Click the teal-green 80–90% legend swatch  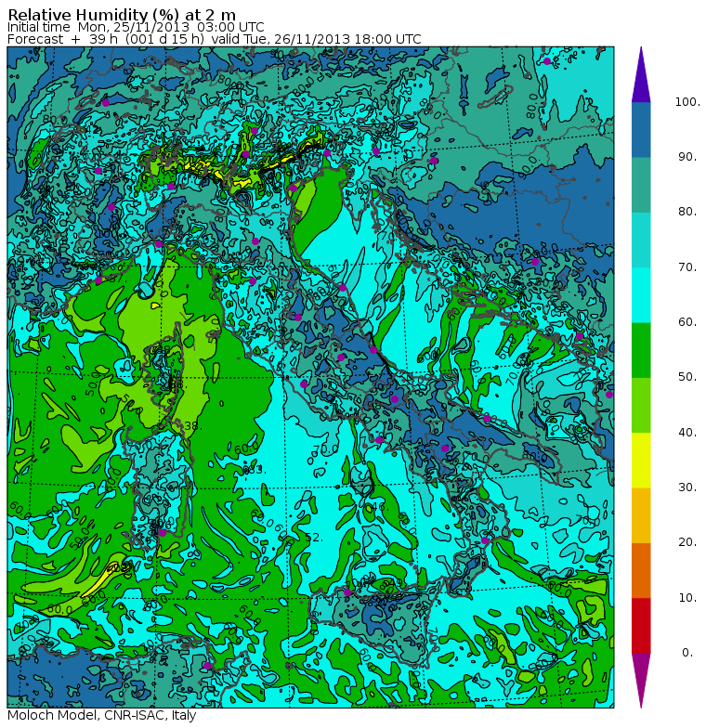641,185
